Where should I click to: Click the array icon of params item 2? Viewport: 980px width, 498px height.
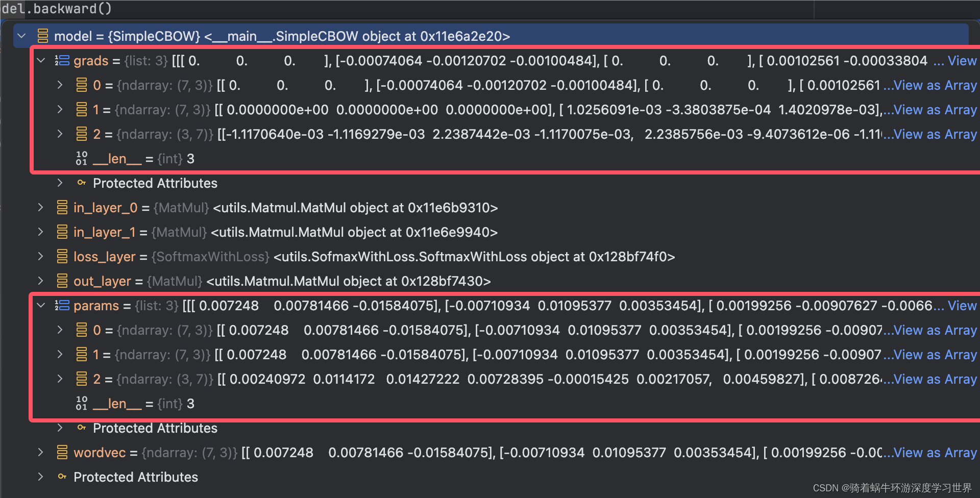coord(82,379)
